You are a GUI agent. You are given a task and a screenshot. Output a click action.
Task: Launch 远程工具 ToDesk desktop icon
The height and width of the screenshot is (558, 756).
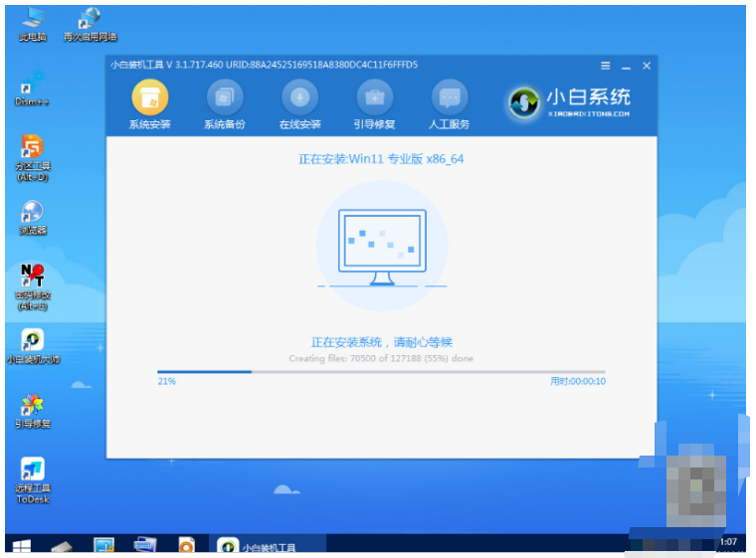tap(32, 480)
